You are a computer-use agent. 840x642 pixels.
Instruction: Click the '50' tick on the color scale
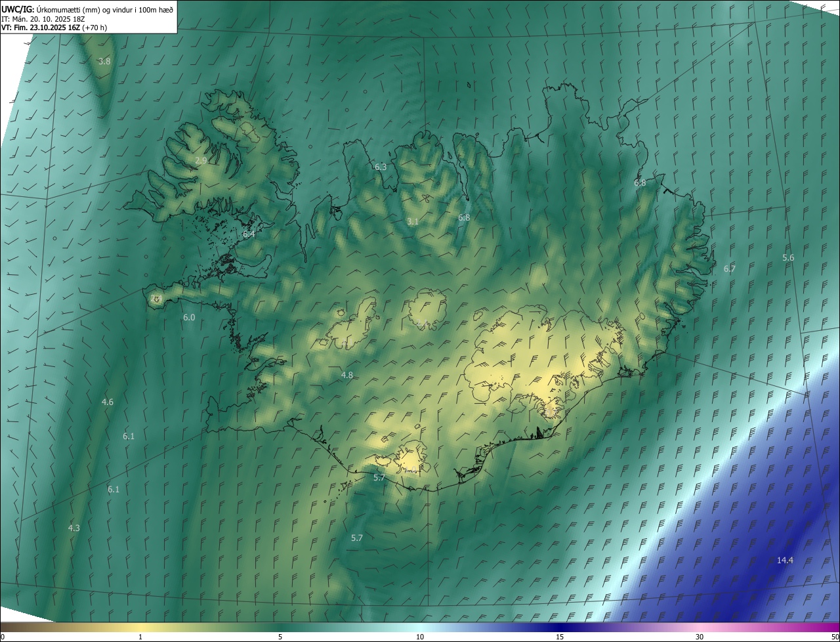point(835,637)
